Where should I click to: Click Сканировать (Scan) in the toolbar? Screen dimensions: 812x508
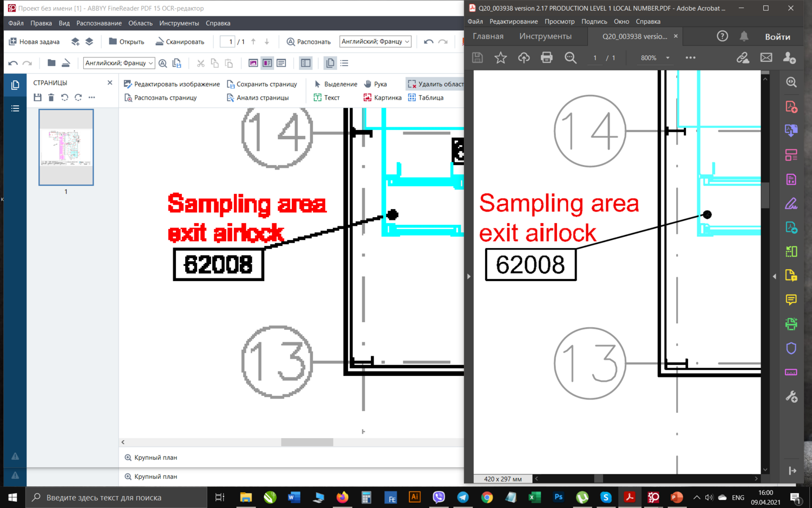[x=180, y=42]
